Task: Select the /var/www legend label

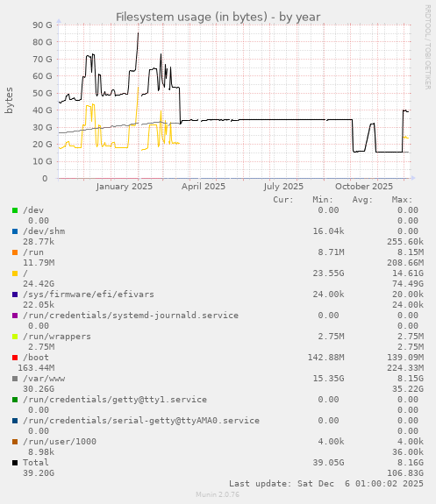Action: (x=44, y=379)
